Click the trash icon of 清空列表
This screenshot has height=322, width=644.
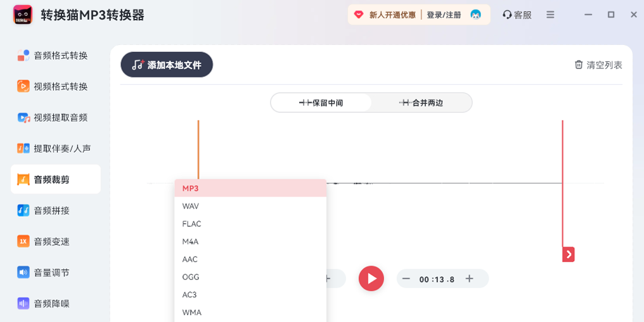pyautogui.click(x=579, y=65)
